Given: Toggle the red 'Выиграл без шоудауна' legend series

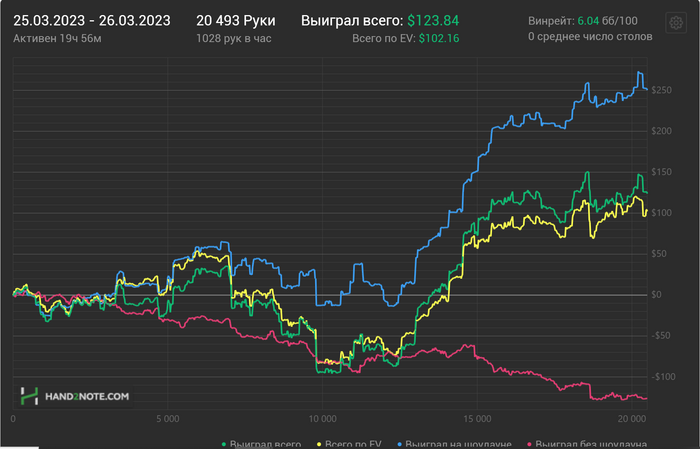Looking at the screenshot, I should click(x=587, y=445).
